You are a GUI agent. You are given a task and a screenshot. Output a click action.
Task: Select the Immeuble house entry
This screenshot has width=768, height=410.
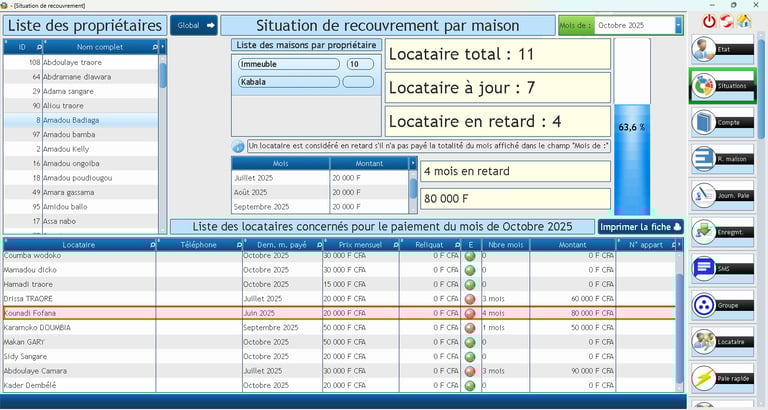[288, 64]
